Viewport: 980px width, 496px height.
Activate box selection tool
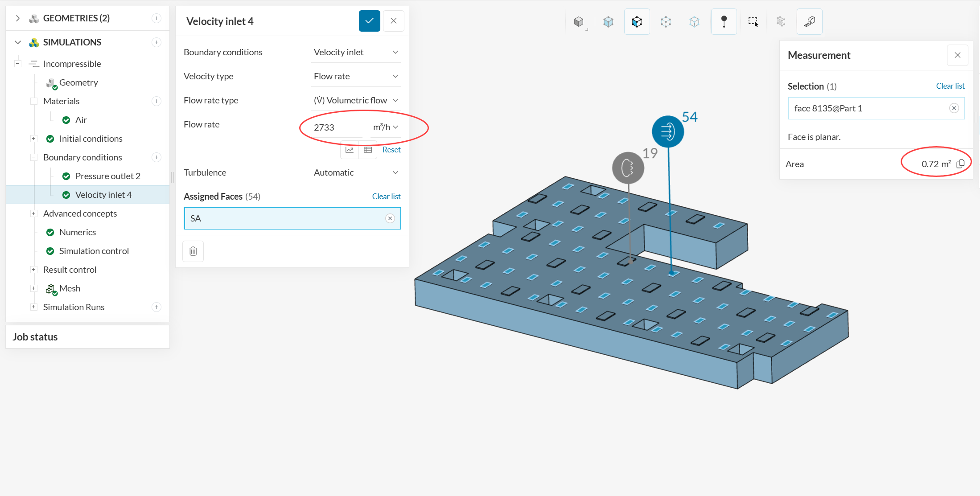[753, 21]
